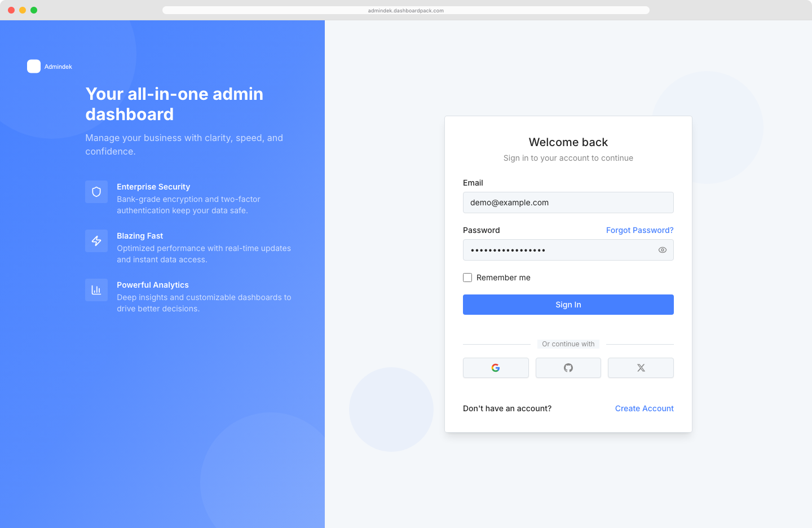This screenshot has width=812, height=528.
Task: Close the window with the red button
Action: 11,10
